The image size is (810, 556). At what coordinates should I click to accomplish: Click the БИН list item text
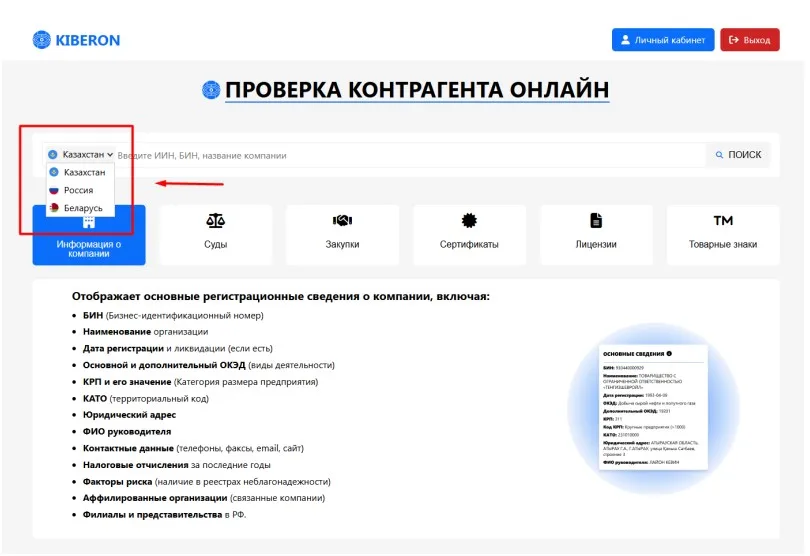coord(173,315)
